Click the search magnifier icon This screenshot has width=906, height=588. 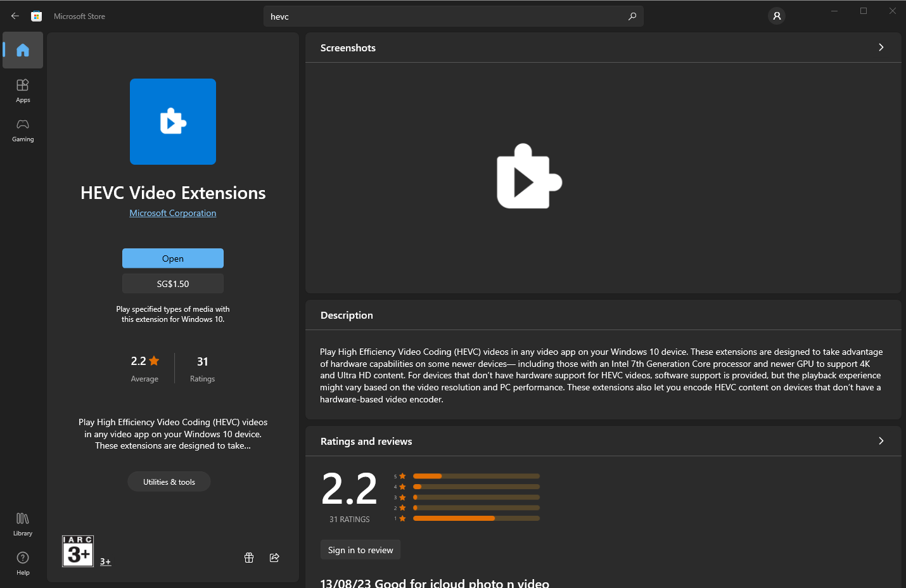click(x=632, y=16)
